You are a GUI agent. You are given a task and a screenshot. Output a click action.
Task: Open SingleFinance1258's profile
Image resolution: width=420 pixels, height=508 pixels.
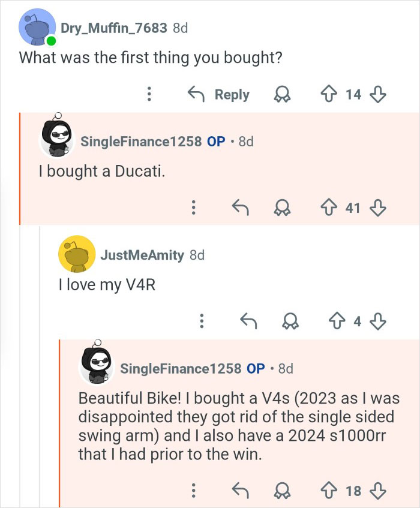[x=143, y=140]
